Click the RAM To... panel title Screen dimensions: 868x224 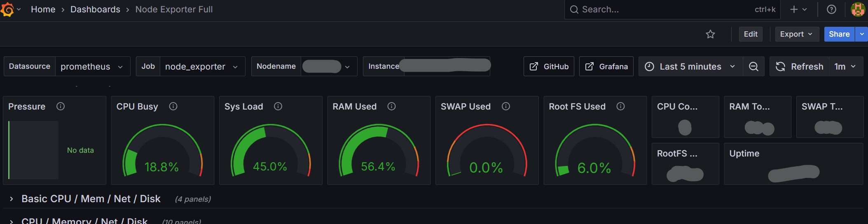(749, 107)
